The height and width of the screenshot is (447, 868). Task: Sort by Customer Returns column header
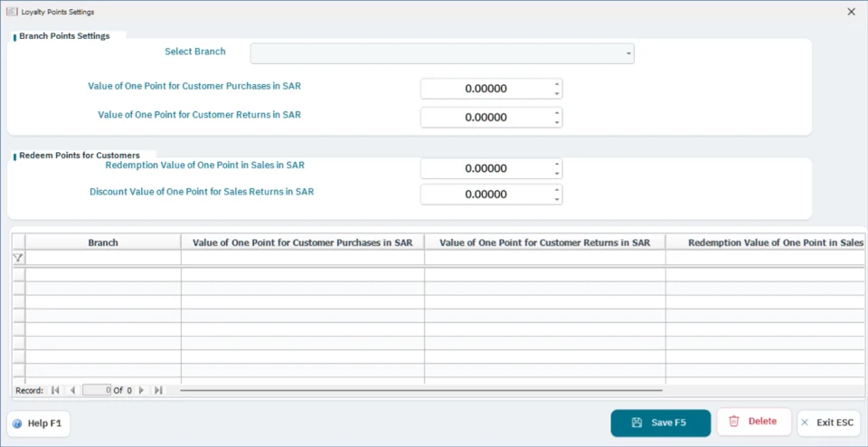544,243
